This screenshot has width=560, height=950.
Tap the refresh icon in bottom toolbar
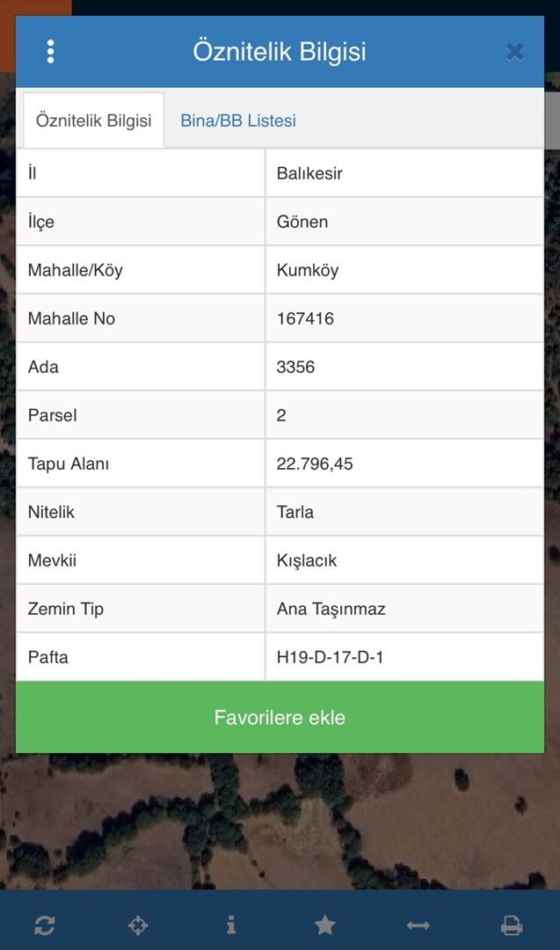[45, 925]
